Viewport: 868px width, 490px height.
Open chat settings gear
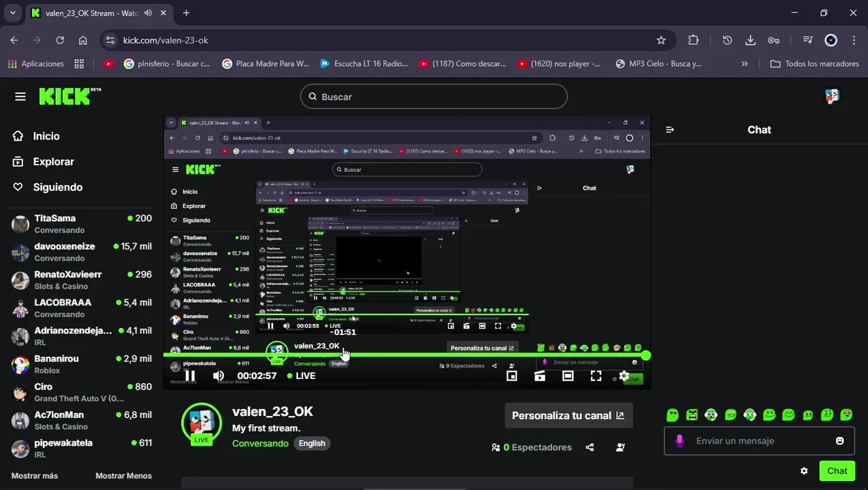click(x=804, y=471)
